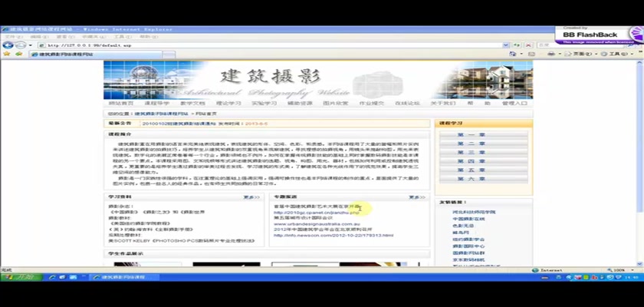This screenshot has height=307, width=644.
Task: Open 理论学习 in site navigation
Action: pyautogui.click(x=228, y=103)
